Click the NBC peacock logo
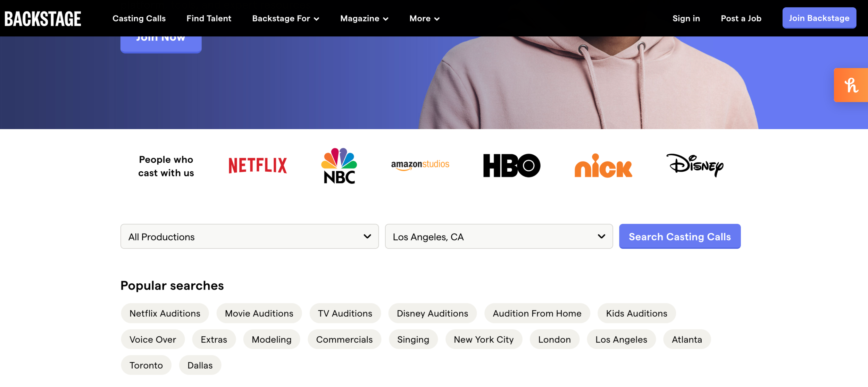 tap(339, 166)
